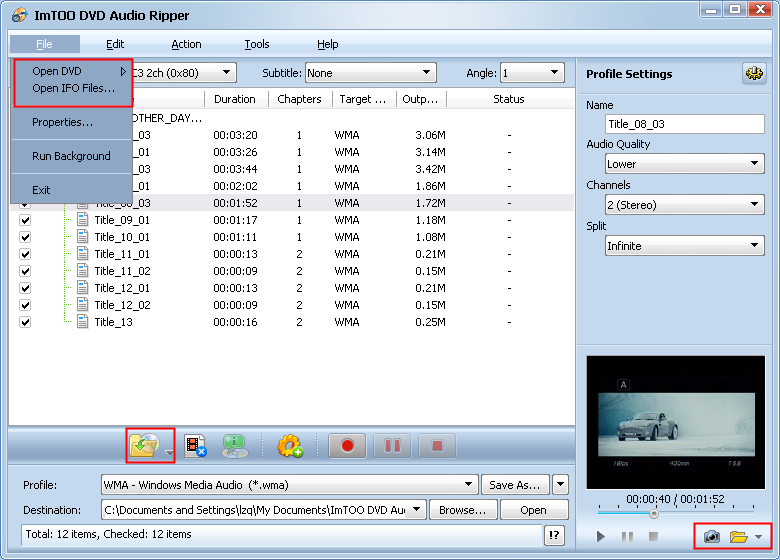Select Properties in the File menu

(x=72, y=122)
